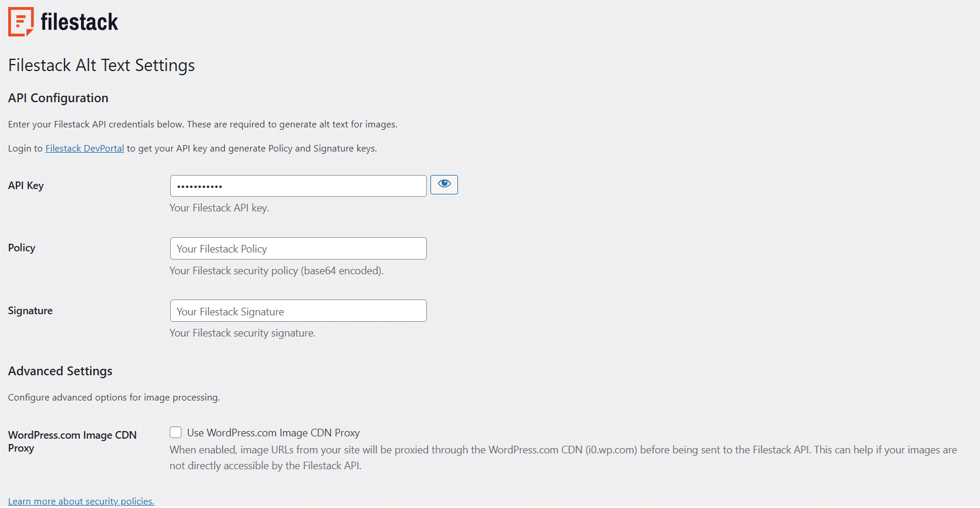Click the Policy row label
This screenshot has height=508, width=980.
click(x=21, y=247)
